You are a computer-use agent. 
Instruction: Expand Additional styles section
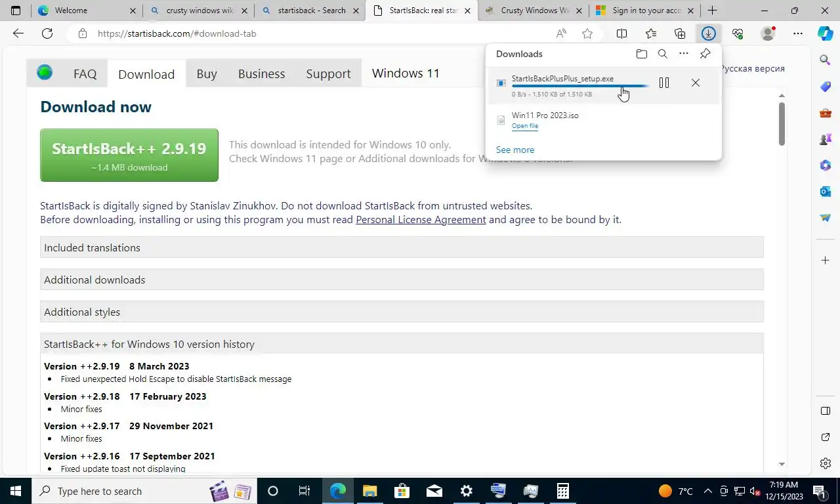click(402, 312)
